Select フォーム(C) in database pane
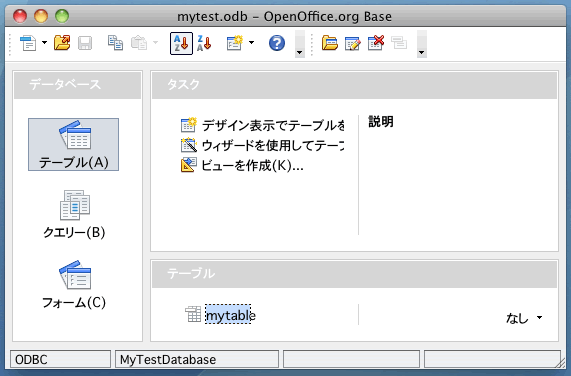Viewport: 571px width, 376px height. tap(74, 285)
